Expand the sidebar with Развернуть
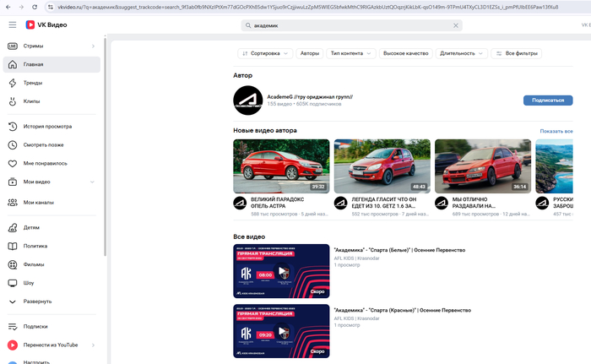 pyautogui.click(x=37, y=301)
